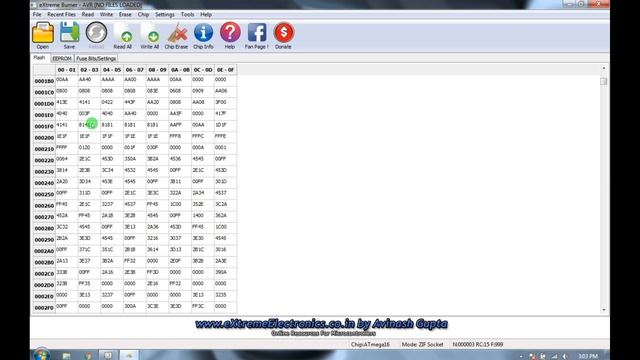The height and width of the screenshot is (360, 640).
Task: Click cell 3235 in row 0002E0
Action: pos(225,296)
